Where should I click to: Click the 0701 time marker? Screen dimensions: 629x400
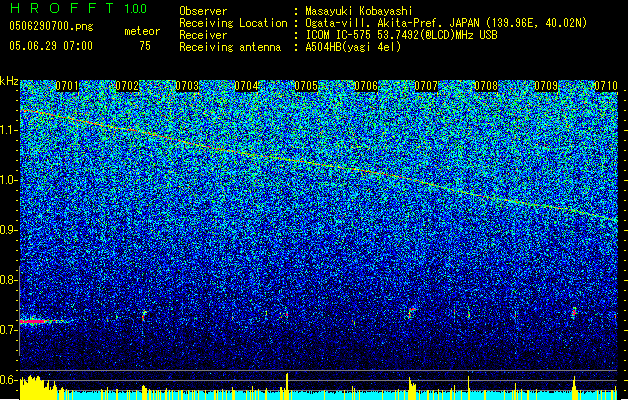pyautogui.click(x=67, y=86)
